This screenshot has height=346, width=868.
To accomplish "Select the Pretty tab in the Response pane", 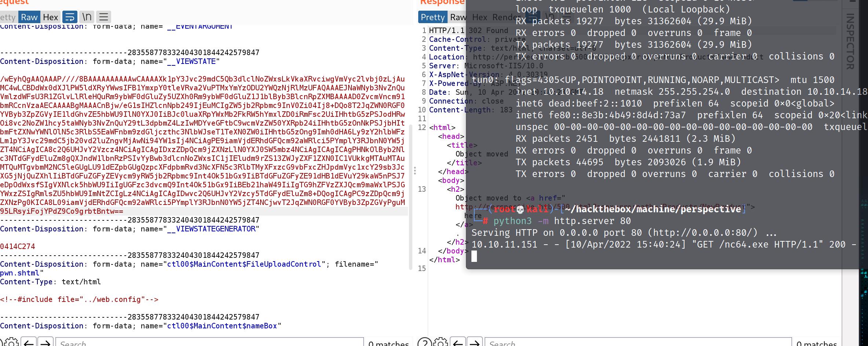I will [433, 17].
